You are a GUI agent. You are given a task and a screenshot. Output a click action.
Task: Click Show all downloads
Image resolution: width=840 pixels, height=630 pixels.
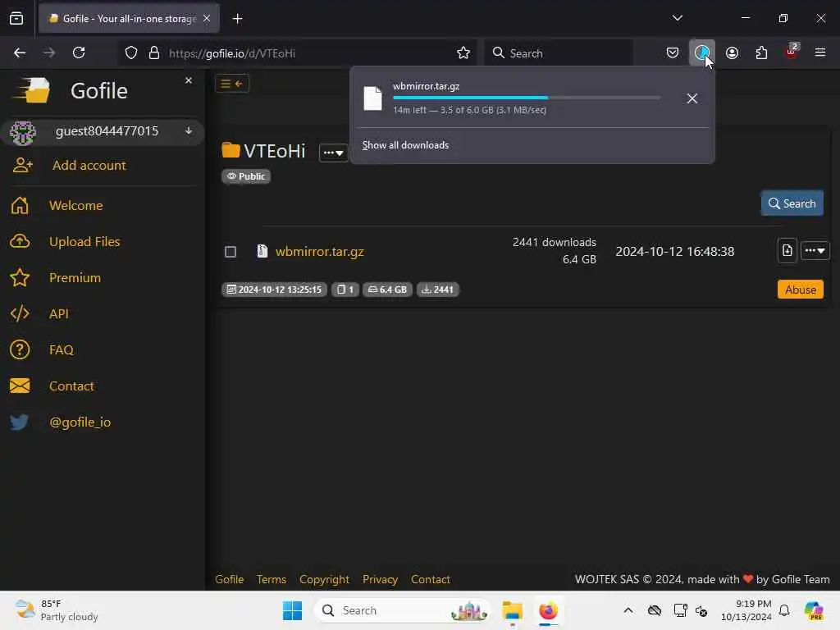click(x=405, y=145)
